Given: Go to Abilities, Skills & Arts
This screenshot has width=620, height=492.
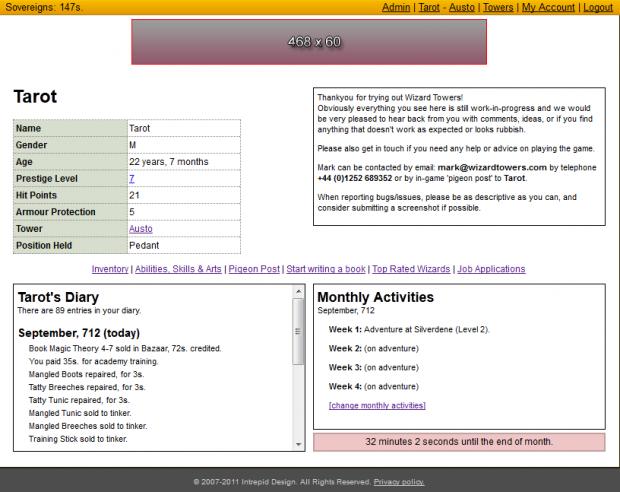Looking at the screenshot, I should [178, 269].
